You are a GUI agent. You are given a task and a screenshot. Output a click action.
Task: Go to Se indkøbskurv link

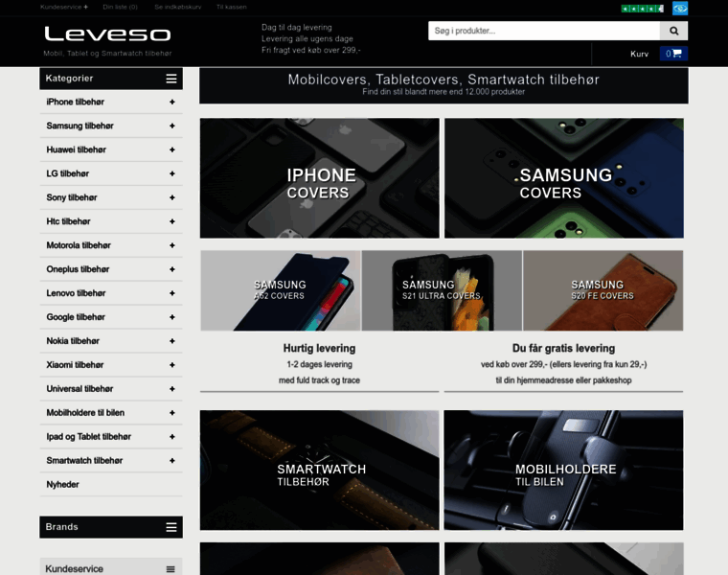pyautogui.click(x=178, y=7)
